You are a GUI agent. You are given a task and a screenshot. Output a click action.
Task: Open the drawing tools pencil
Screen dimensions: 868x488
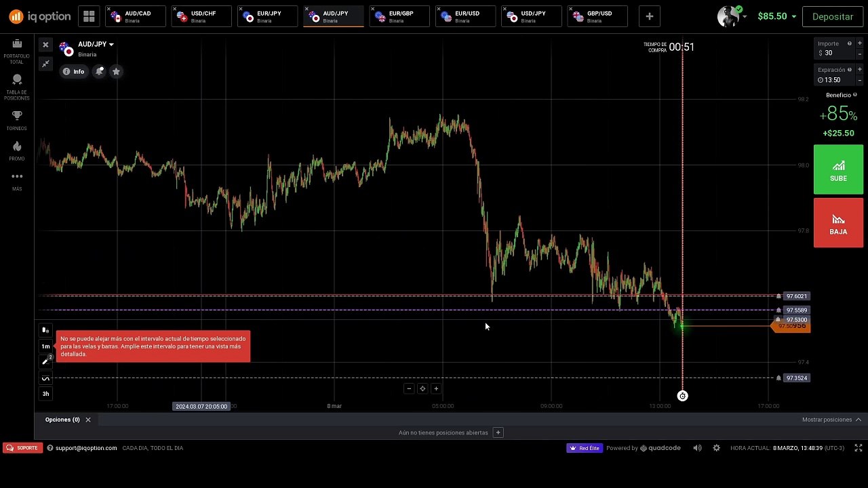click(45, 362)
